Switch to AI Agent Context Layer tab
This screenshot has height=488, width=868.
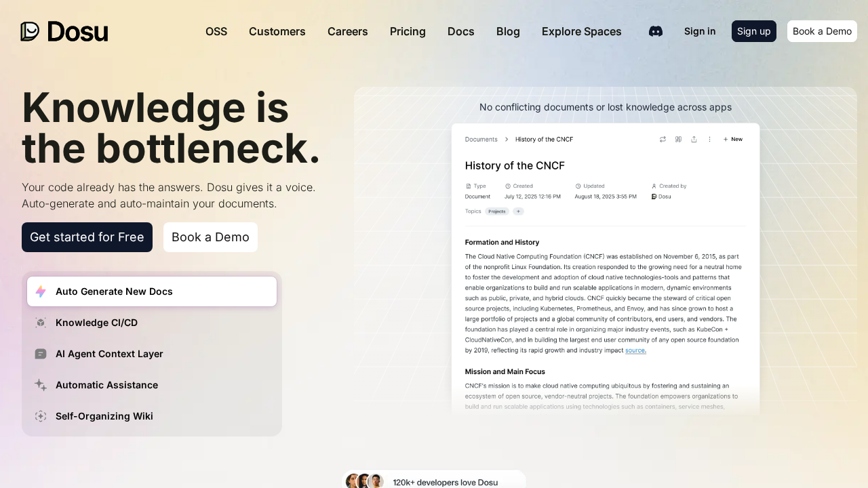[x=109, y=354]
